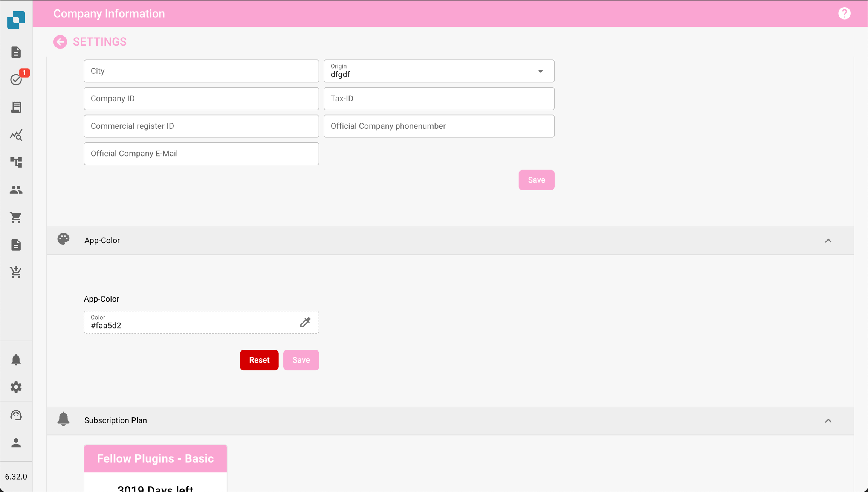Open the support headset icon

(16, 415)
